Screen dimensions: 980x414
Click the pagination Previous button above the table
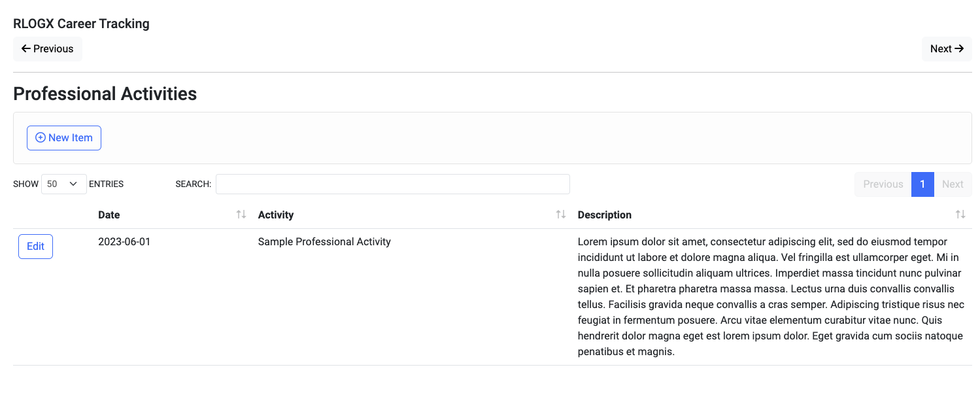point(883,184)
